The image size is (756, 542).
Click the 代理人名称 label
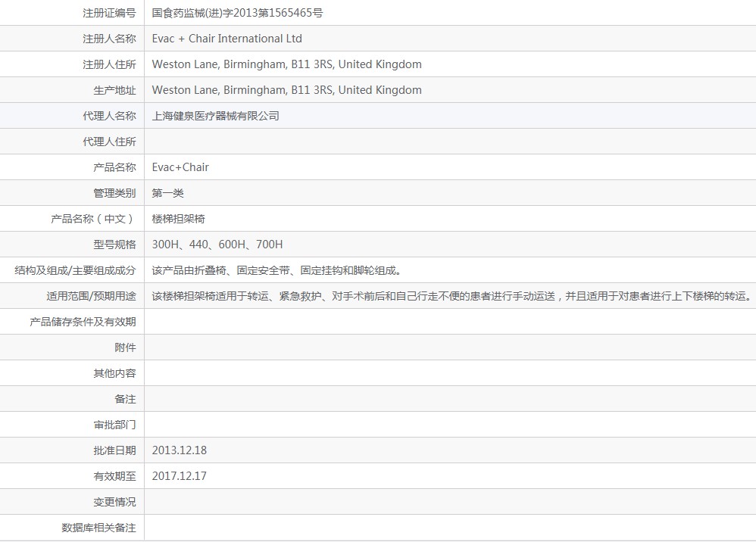tap(109, 116)
